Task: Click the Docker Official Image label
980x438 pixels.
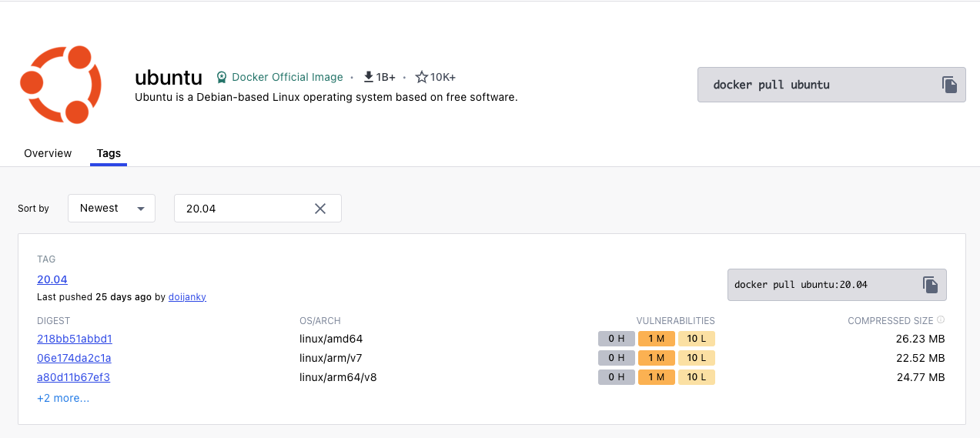Action: click(x=287, y=77)
